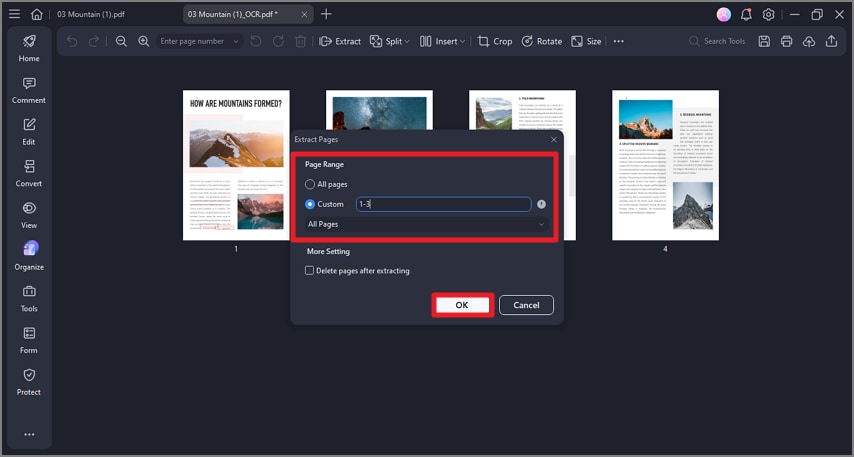The height and width of the screenshot is (457, 854).
Task: Open the user profile avatar
Action: pyautogui.click(x=724, y=15)
